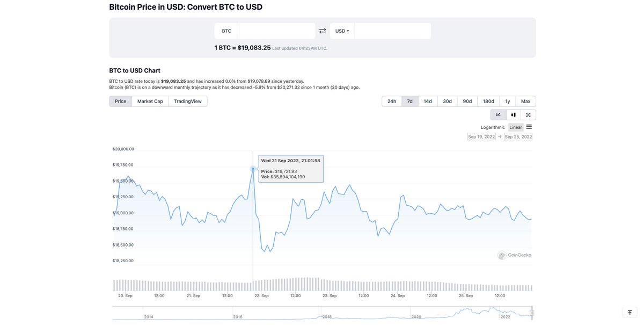Click the '1 BTC = $19,083.25' rate text
644x325 pixels.
click(243, 47)
